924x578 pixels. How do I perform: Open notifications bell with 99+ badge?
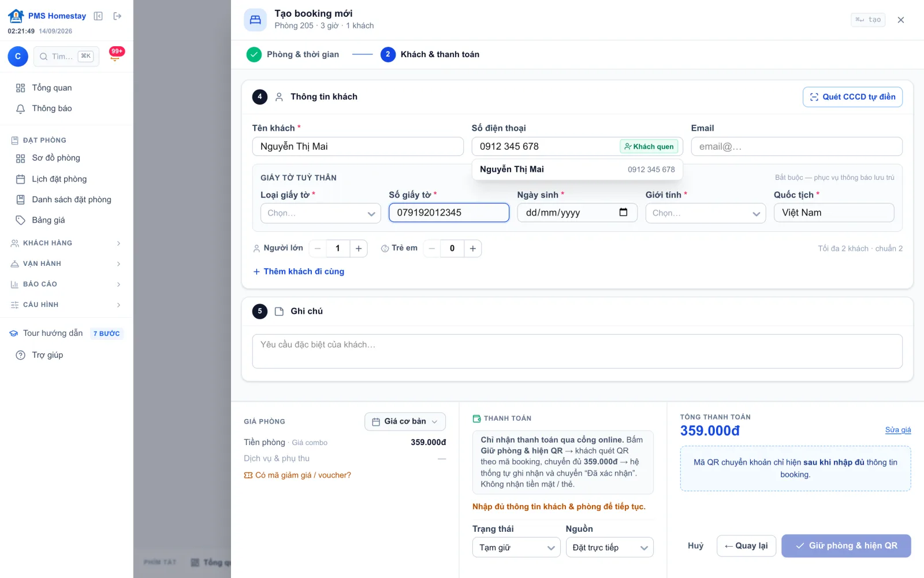click(115, 56)
